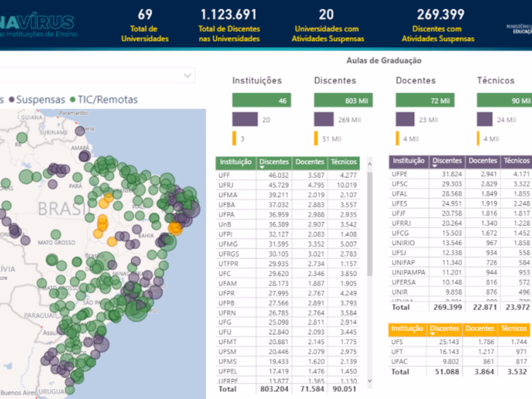532x399 pixels.
Task: Toggle the TIC/Remotas legend filter
Action: pos(109,99)
